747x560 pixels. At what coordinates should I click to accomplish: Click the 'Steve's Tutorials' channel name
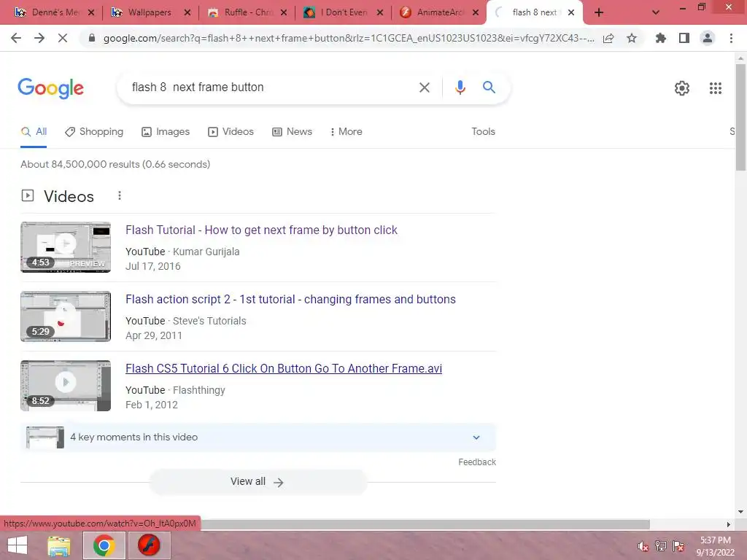tap(209, 321)
